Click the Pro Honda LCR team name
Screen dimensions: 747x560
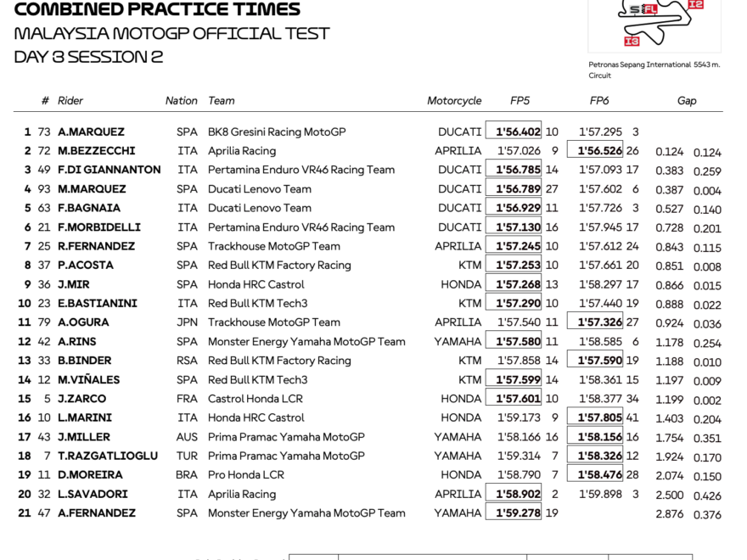(x=246, y=475)
